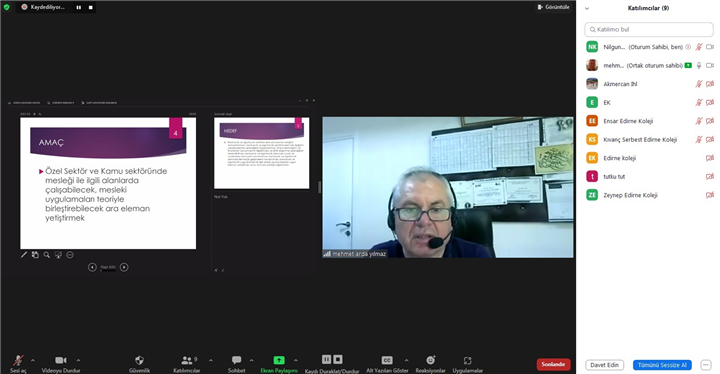Click the Ekran Paylaşımı green share icon
The height and width of the screenshot is (374, 720).
point(279,360)
